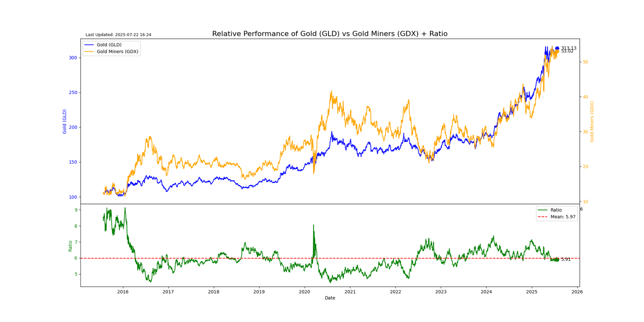Click the 50 tick on the GDX axis
644x322 pixels.
click(586, 62)
